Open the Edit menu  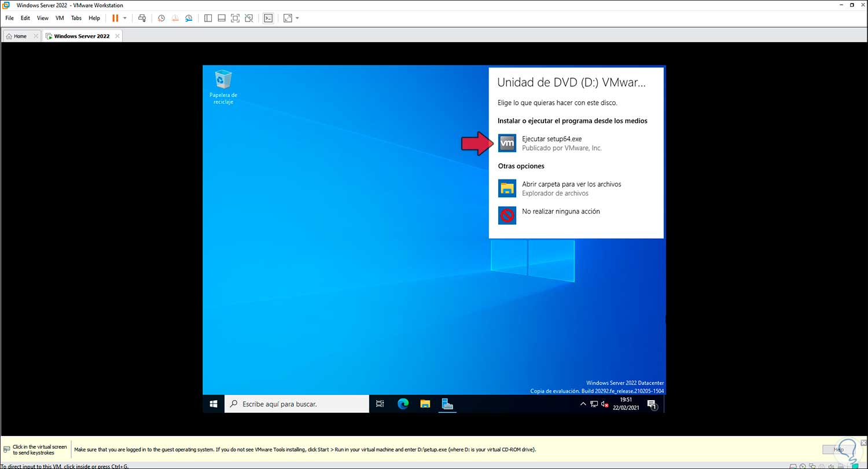pyautogui.click(x=25, y=18)
